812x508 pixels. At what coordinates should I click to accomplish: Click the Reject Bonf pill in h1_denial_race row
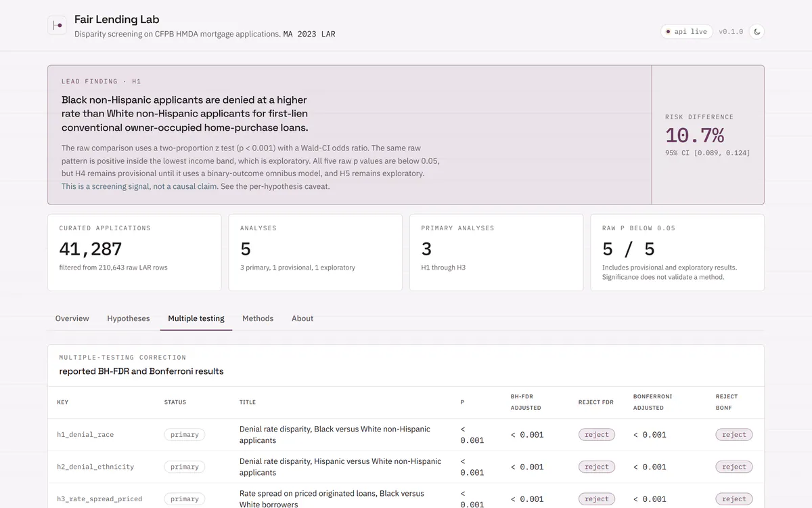pyautogui.click(x=734, y=435)
